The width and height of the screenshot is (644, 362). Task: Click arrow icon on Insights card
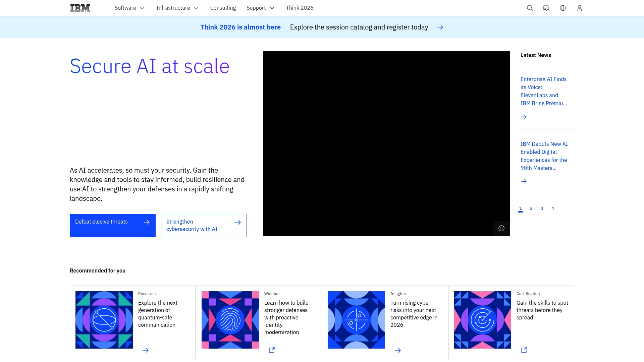(397, 350)
